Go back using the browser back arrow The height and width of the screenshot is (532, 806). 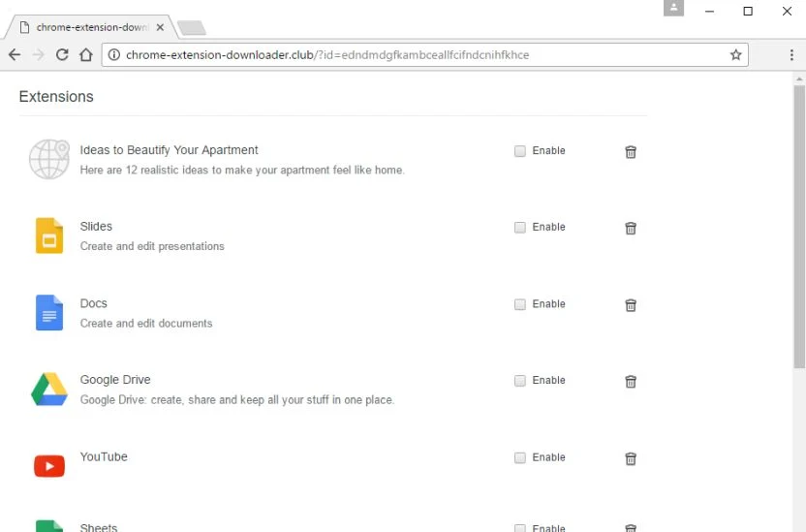pos(15,54)
